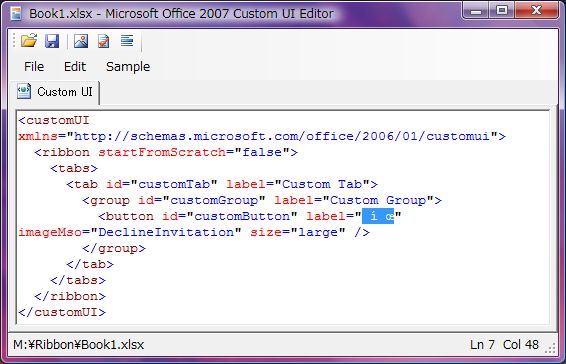Click the toolbar grip handle
This screenshot has height=364, width=566.
[x=14, y=40]
